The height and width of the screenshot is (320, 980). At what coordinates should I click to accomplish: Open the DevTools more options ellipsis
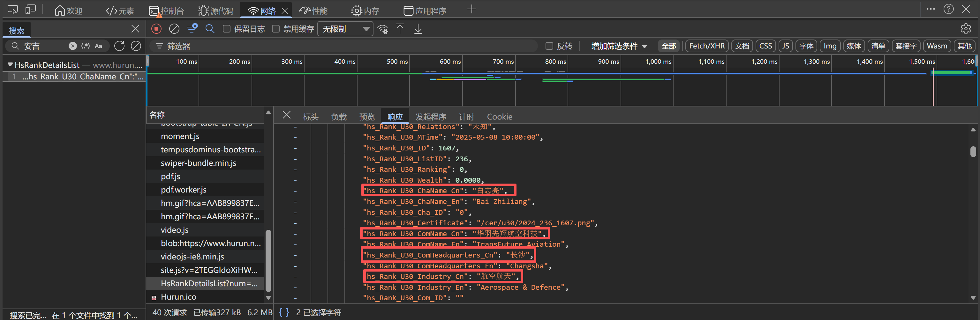[931, 9]
